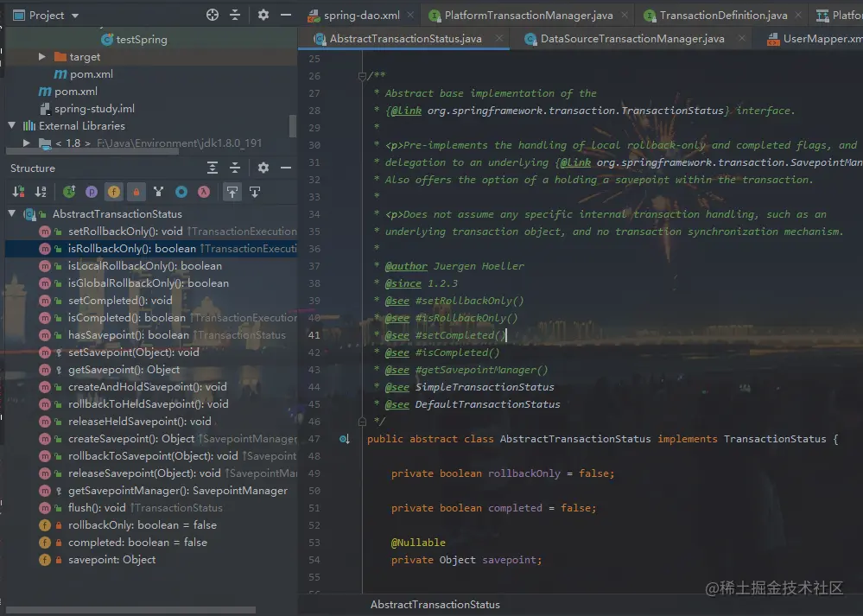The image size is (863, 616).
Task: Toggle Show Fields filter in Structure
Action: (x=114, y=192)
